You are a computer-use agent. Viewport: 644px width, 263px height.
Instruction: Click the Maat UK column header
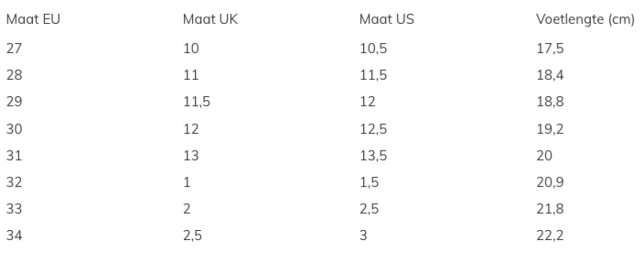point(210,20)
